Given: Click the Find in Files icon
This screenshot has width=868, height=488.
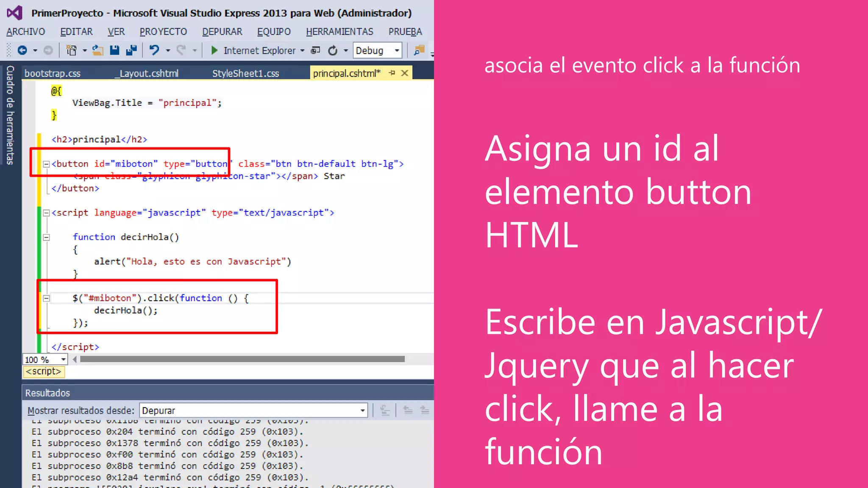Looking at the screenshot, I should pyautogui.click(x=419, y=50).
